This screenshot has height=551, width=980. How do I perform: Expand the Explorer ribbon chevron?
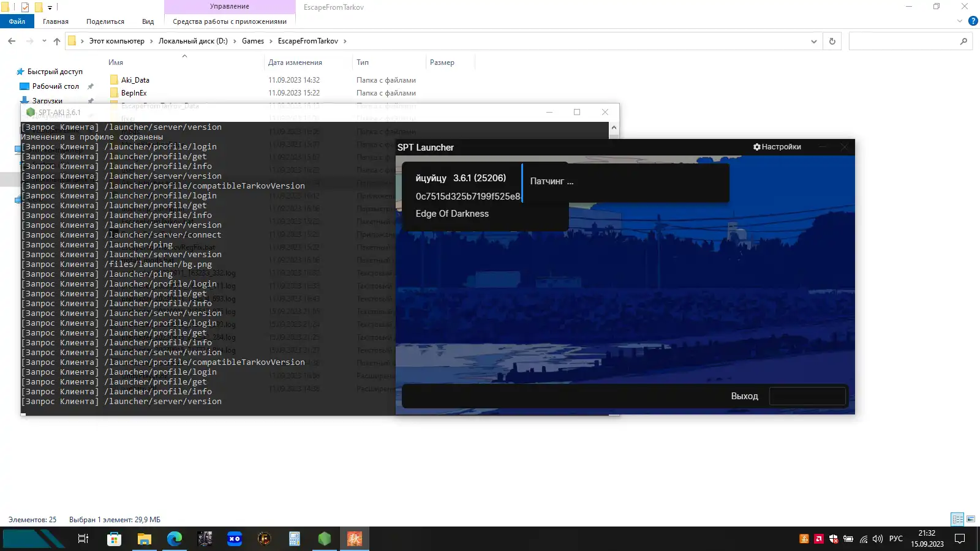[960, 21]
